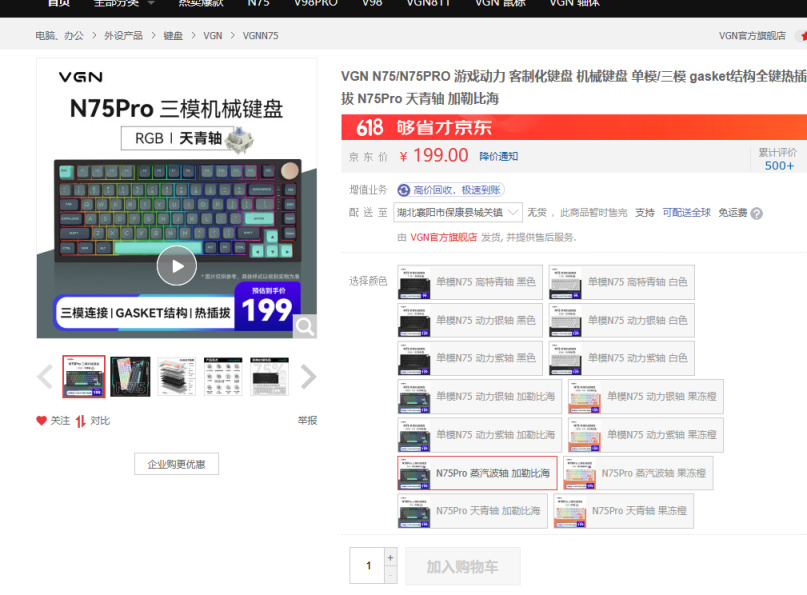
Task: Click the magnifier zoom icon on product image
Action: (305, 326)
